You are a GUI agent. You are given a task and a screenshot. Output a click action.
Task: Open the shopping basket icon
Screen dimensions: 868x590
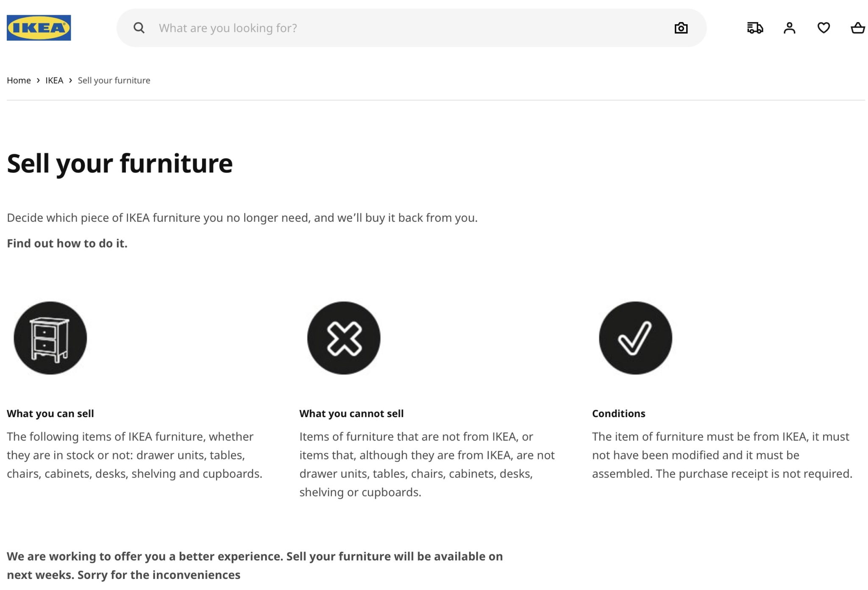[858, 28]
